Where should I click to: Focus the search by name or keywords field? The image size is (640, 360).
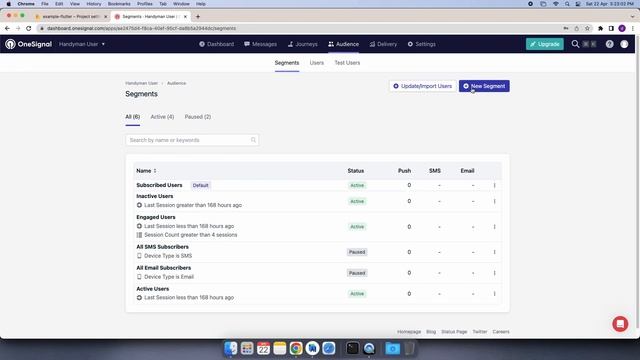click(192, 140)
